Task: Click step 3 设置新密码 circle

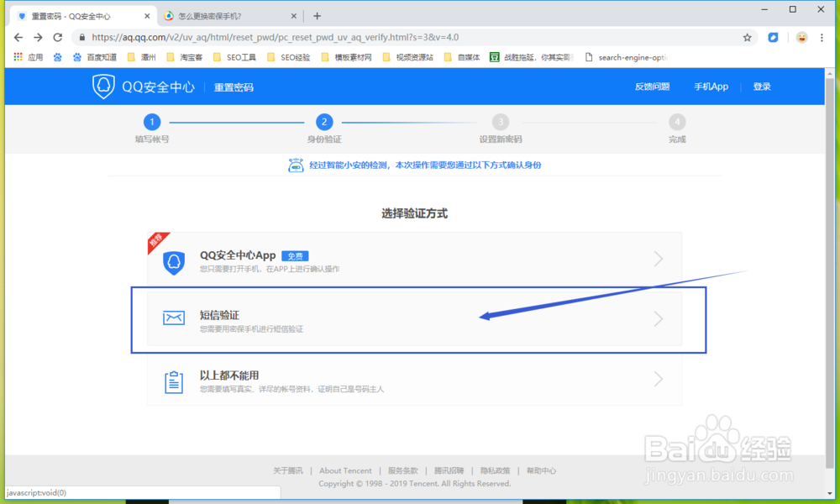Action: point(501,122)
